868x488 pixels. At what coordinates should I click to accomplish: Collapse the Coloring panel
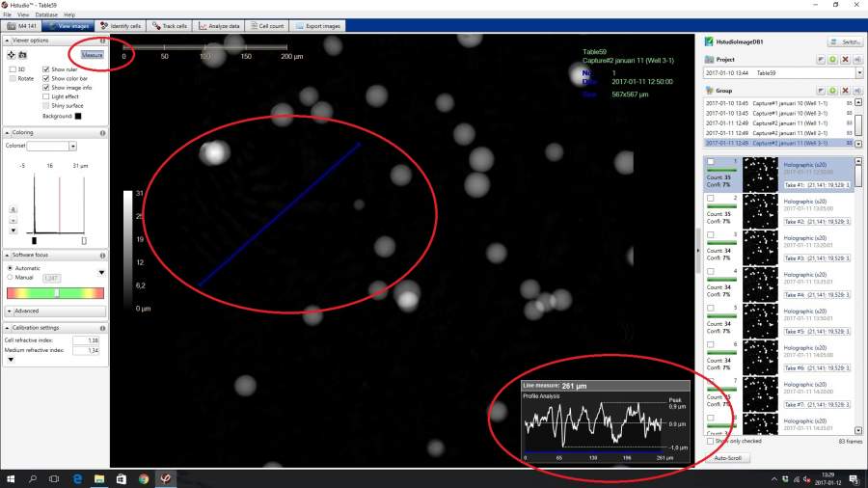[x=7, y=133]
